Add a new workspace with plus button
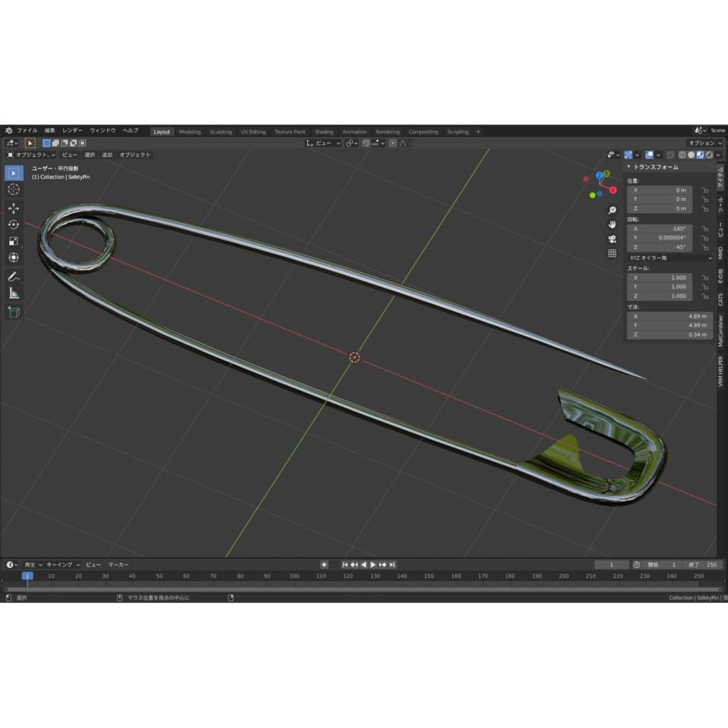 point(478,132)
